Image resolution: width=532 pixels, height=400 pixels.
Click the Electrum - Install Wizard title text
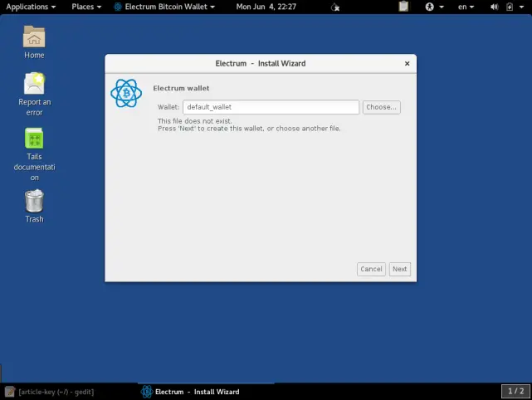(x=261, y=63)
